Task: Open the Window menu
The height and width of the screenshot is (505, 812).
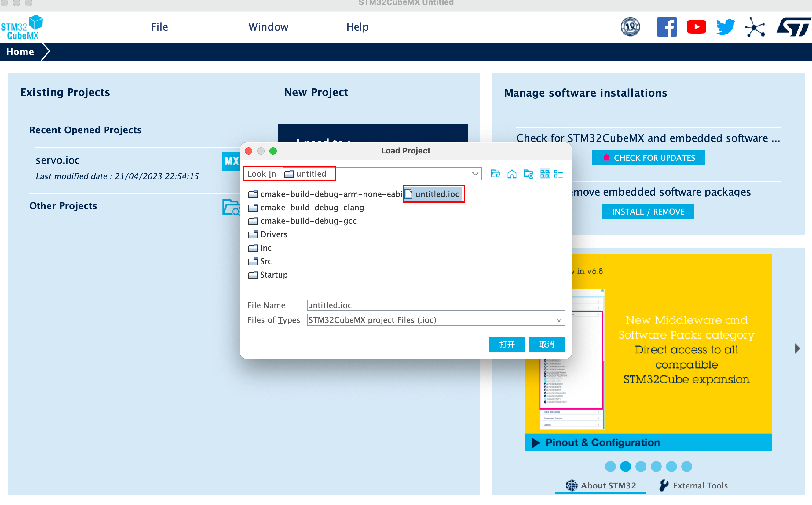Action: tap(268, 27)
